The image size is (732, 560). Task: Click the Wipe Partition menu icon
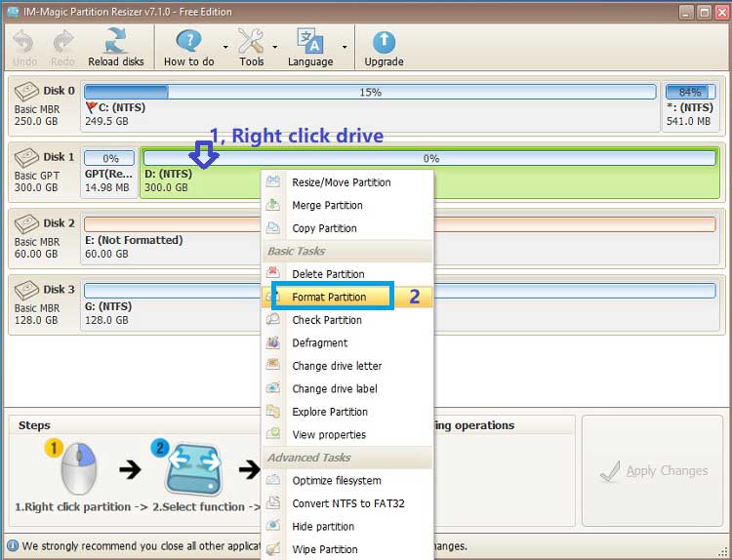[273, 548]
